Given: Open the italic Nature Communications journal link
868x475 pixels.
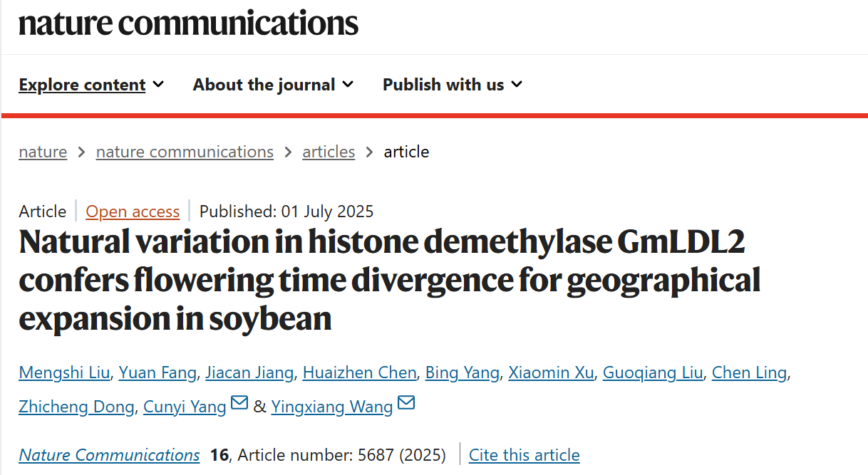Looking at the screenshot, I should pyautogui.click(x=109, y=455).
